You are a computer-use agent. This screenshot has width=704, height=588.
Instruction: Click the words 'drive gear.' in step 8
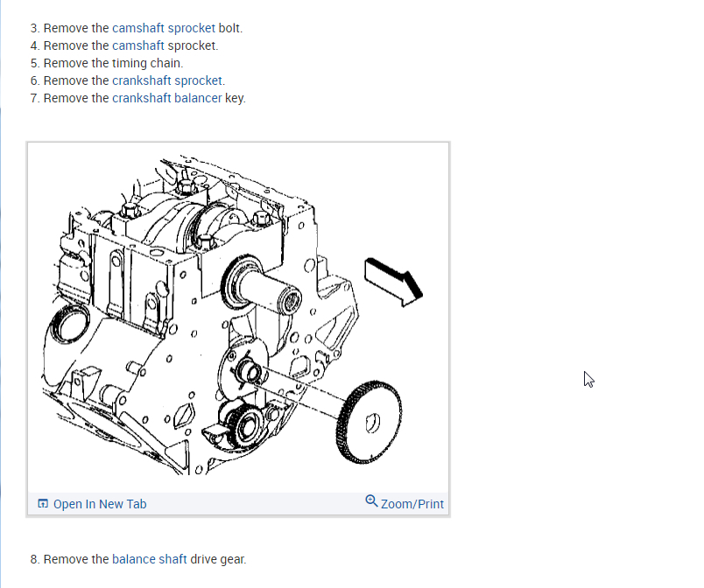point(218,559)
